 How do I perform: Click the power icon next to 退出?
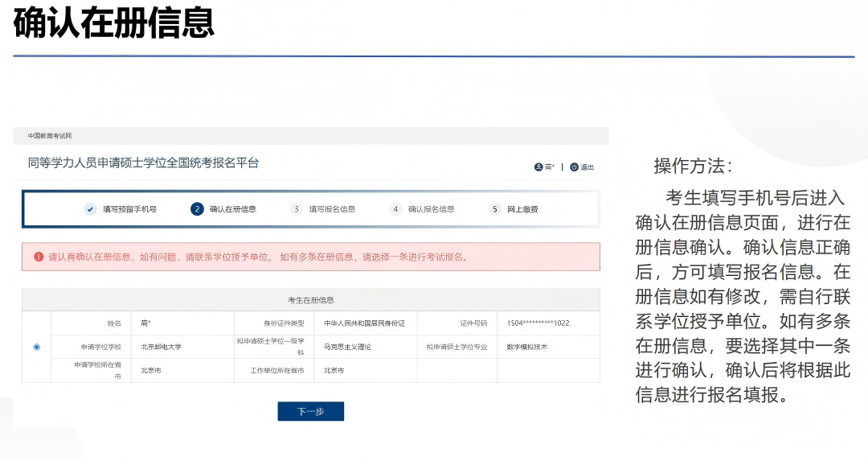point(574,167)
